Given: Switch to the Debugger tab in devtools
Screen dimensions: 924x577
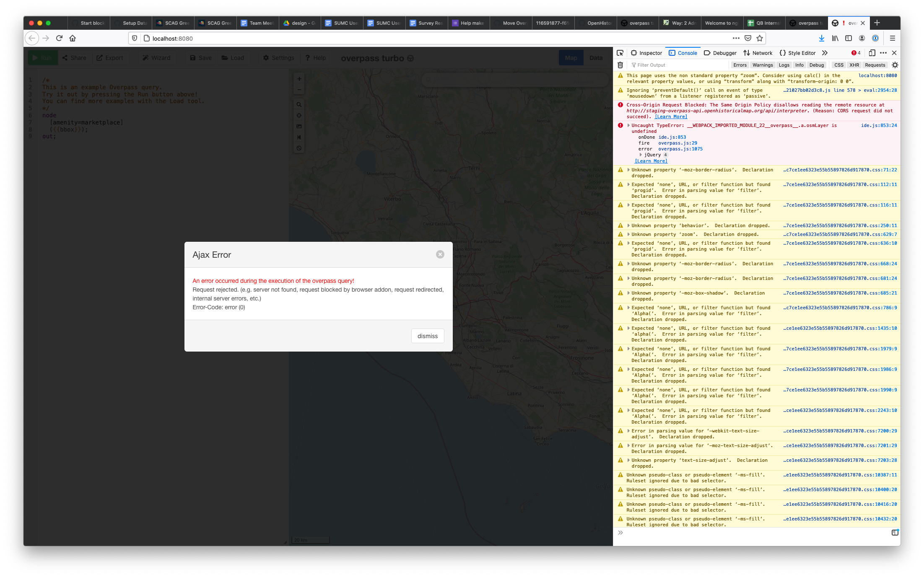Looking at the screenshot, I should pyautogui.click(x=720, y=53).
